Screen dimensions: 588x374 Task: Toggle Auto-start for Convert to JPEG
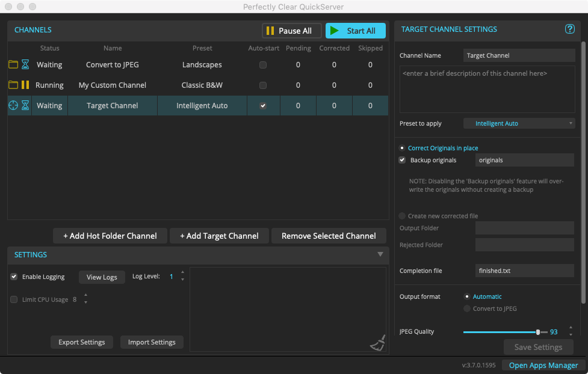point(263,65)
